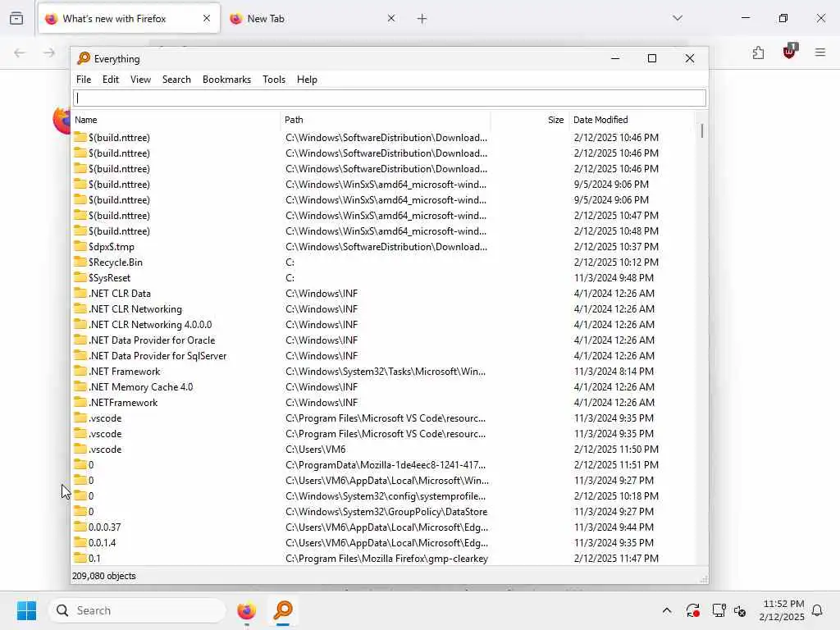Select the .NET Memory Cache 4.0 folder icon

(80, 386)
